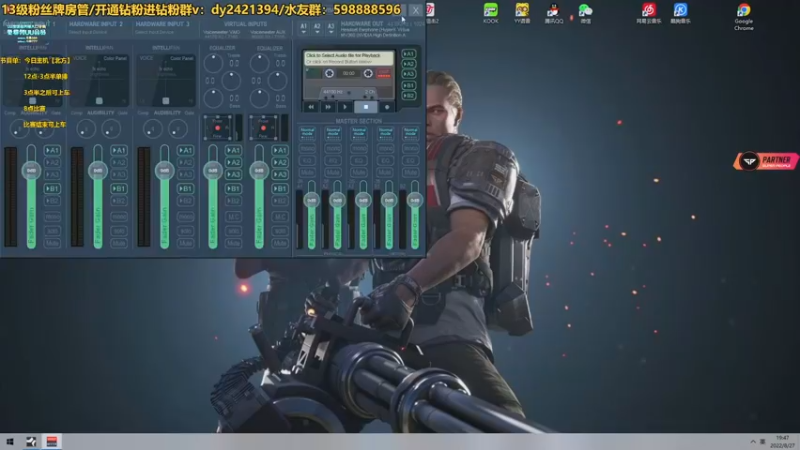Enable recorder output B1

[409, 85]
